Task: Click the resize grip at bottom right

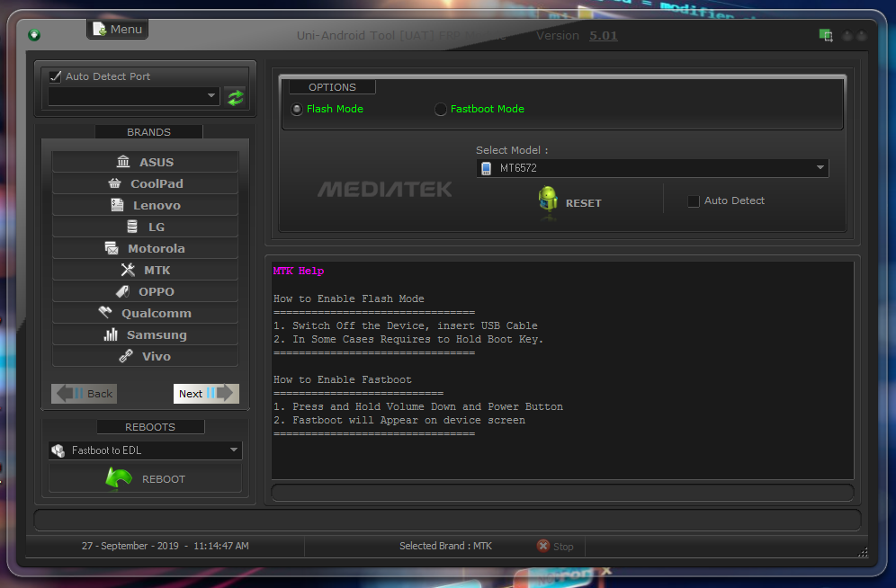Action: (x=863, y=552)
